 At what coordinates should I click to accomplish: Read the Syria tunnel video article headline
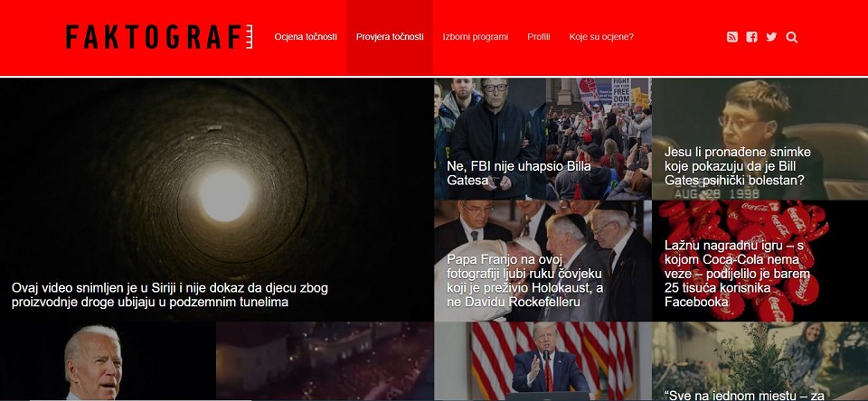[x=170, y=294]
